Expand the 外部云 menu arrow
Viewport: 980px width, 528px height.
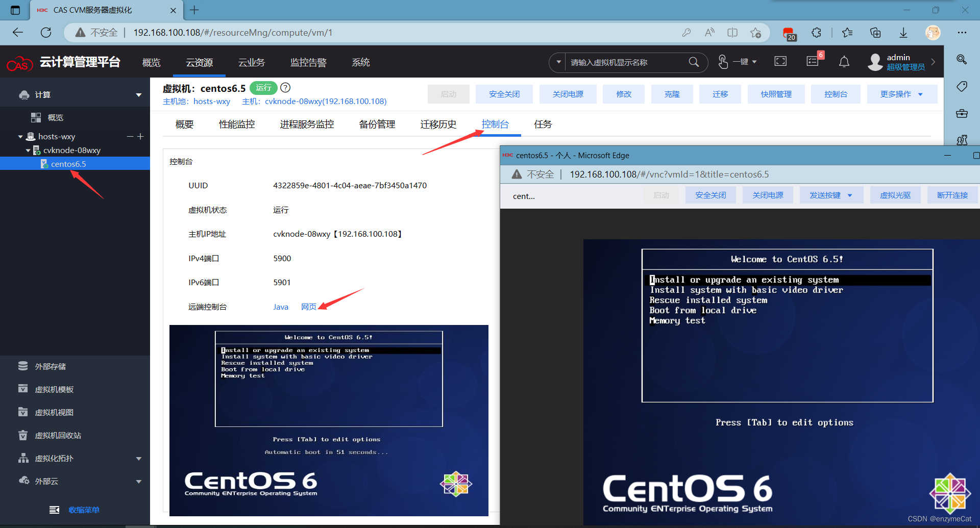138,482
